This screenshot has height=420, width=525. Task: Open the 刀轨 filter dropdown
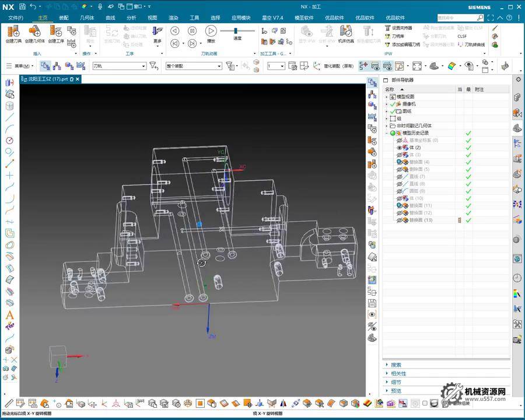coord(143,66)
